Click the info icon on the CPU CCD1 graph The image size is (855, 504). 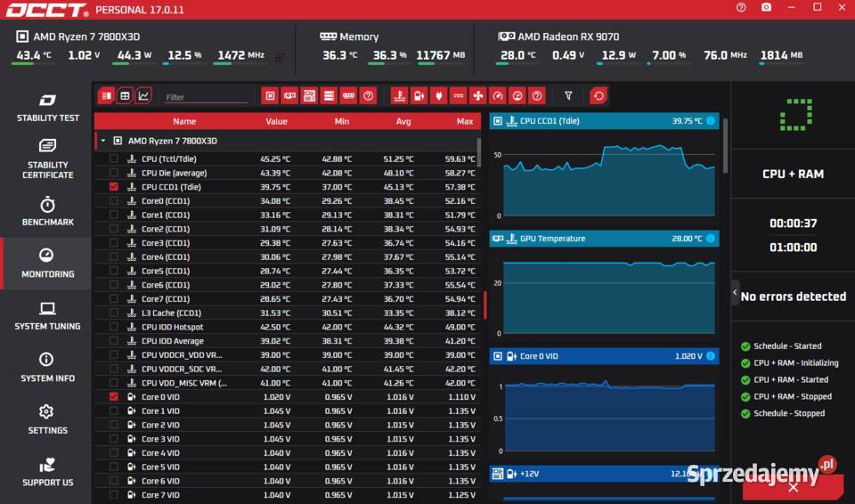(x=711, y=120)
